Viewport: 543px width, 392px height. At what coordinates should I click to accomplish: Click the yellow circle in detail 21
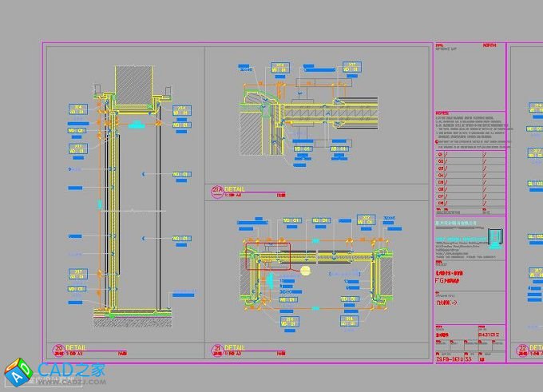click(x=304, y=270)
